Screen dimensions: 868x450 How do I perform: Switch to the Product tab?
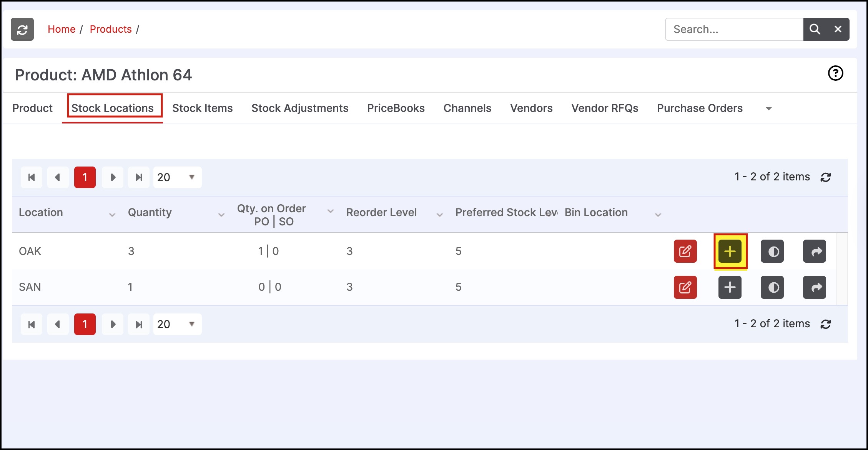pyautogui.click(x=32, y=108)
